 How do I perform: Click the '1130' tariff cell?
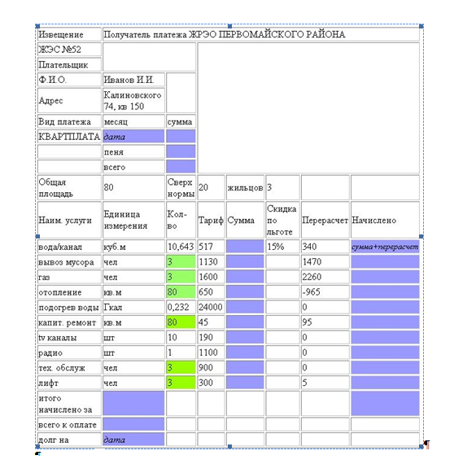click(x=211, y=262)
